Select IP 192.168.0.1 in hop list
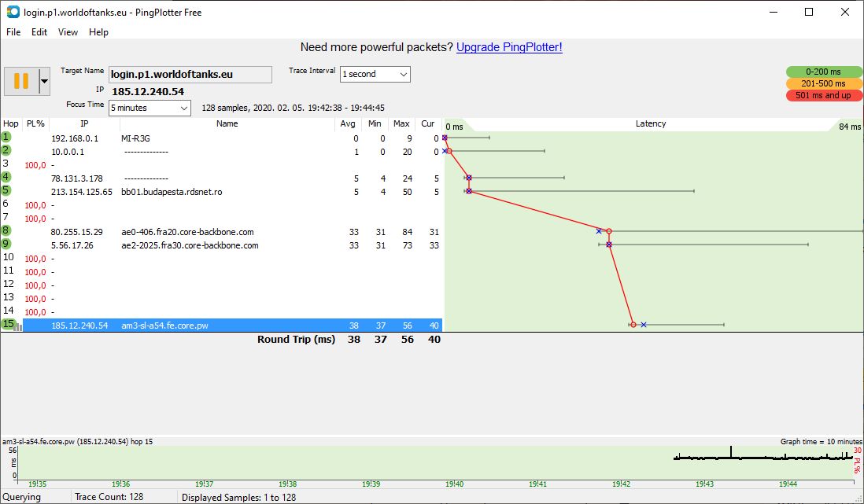 [75, 138]
